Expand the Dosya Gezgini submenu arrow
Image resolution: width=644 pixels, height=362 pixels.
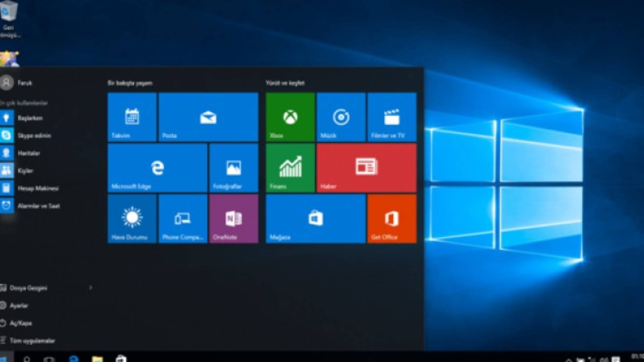click(x=91, y=288)
